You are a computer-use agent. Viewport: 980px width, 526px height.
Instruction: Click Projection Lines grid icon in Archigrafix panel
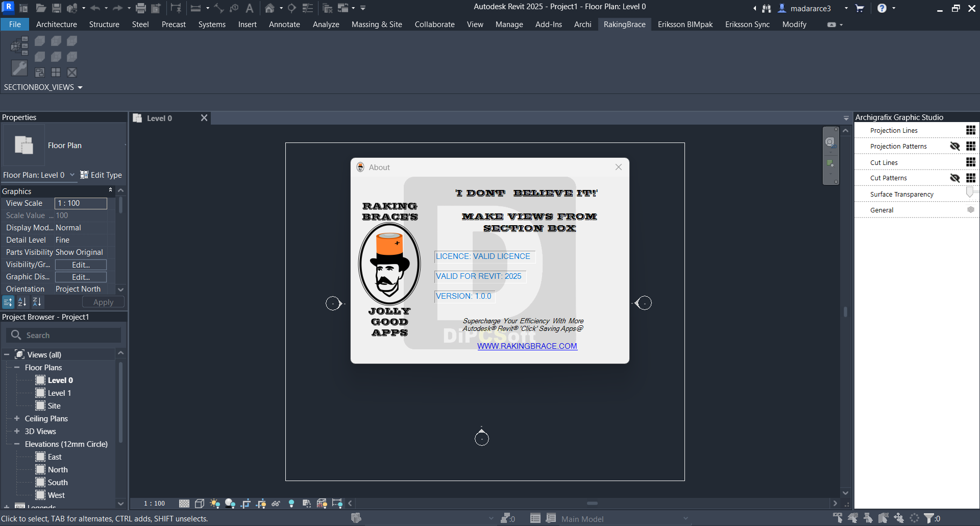(971, 131)
